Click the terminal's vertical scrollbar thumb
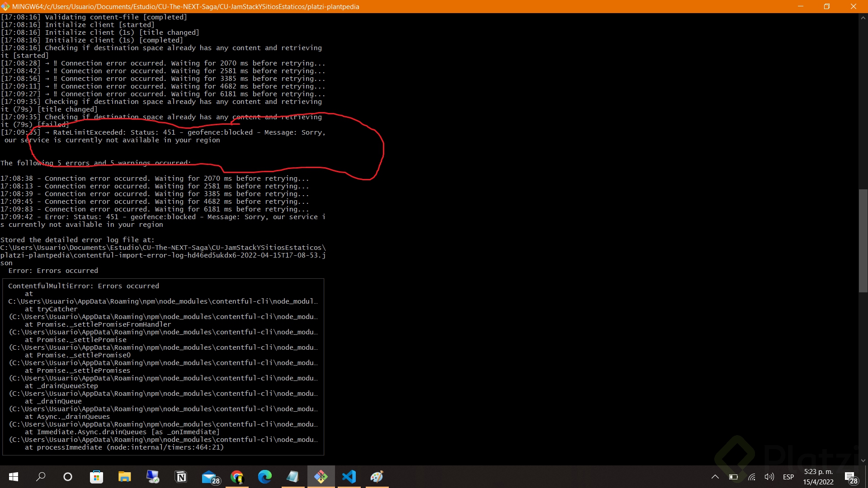This screenshot has width=868, height=488. pos(863,240)
